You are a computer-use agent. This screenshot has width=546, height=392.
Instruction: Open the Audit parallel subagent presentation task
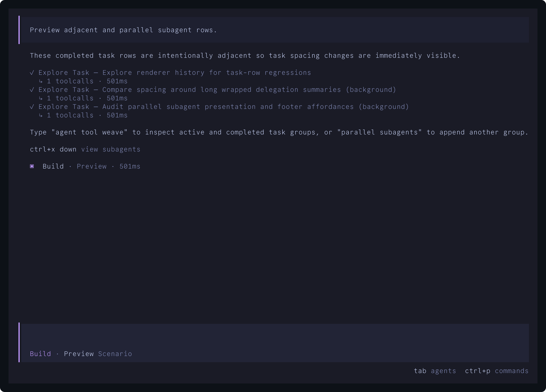point(219,107)
